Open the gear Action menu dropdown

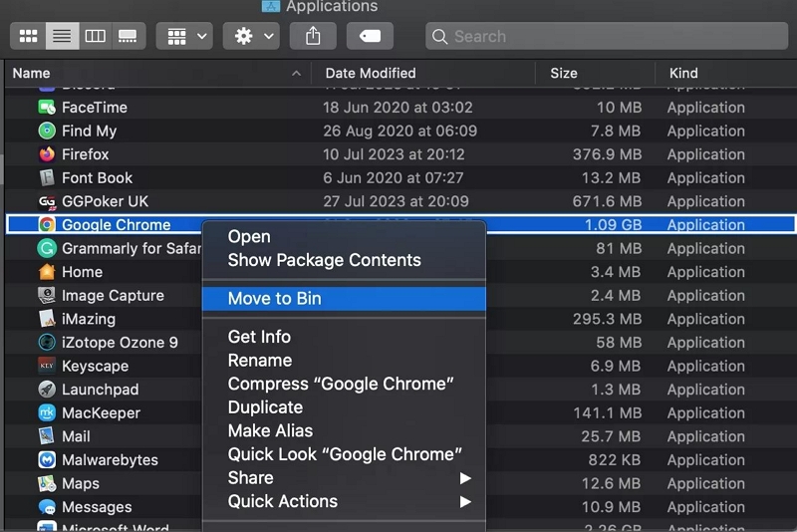pos(251,36)
